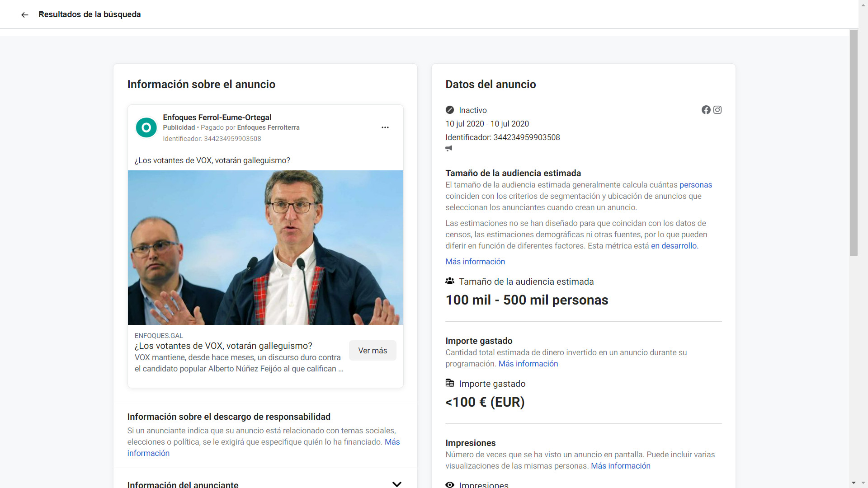Screen dimensions: 868x488
Task: Click the 'Resultados de la búsqueda' title
Action: (90, 14)
